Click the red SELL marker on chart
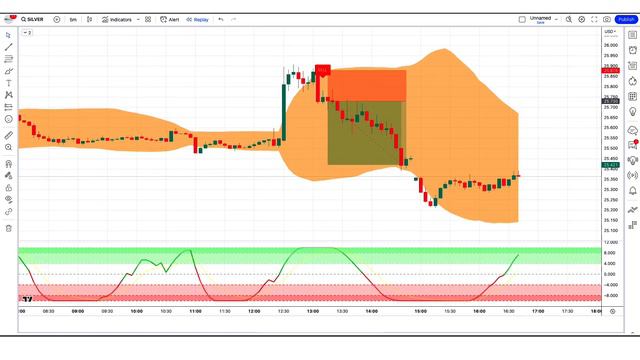640x360 pixels. (x=322, y=70)
